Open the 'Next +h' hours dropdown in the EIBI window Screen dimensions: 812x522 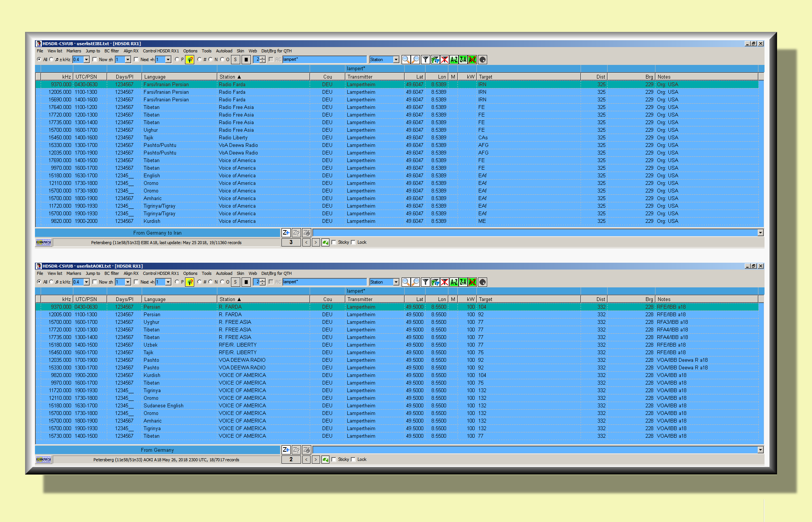tap(168, 60)
